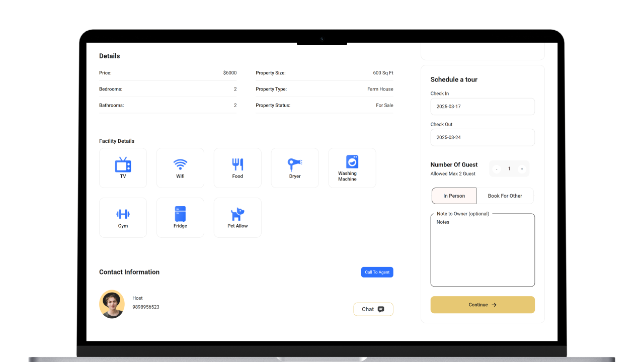
Task: Click the 600 Sq Ft property size value
Action: click(x=383, y=73)
